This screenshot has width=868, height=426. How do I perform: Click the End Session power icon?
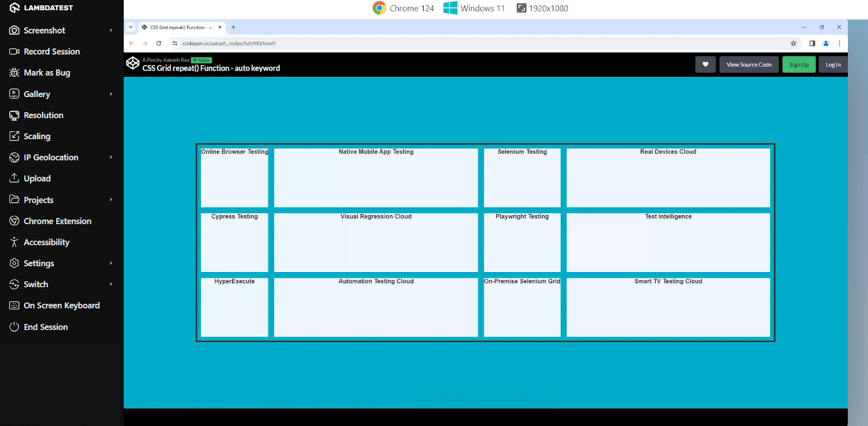coord(14,327)
